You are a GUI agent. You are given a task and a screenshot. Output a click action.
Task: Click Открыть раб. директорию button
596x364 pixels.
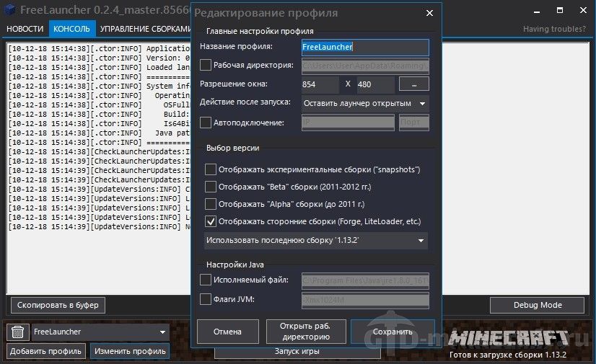306,332
